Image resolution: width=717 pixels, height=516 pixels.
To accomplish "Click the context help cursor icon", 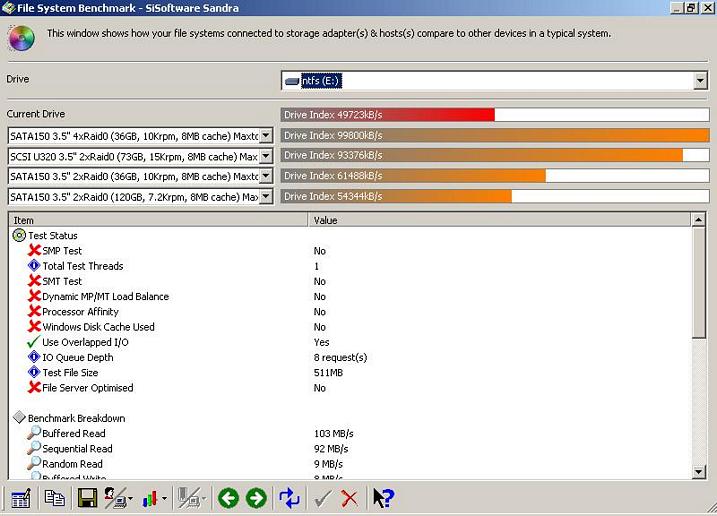I will pyautogui.click(x=383, y=498).
